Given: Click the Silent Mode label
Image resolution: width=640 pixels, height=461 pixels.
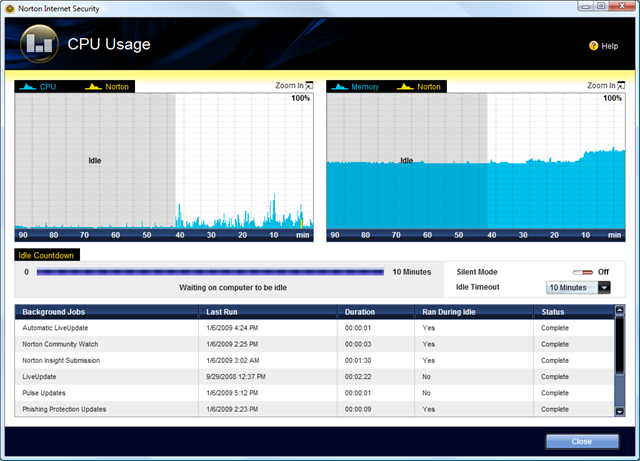Looking at the screenshot, I should (x=477, y=272).
